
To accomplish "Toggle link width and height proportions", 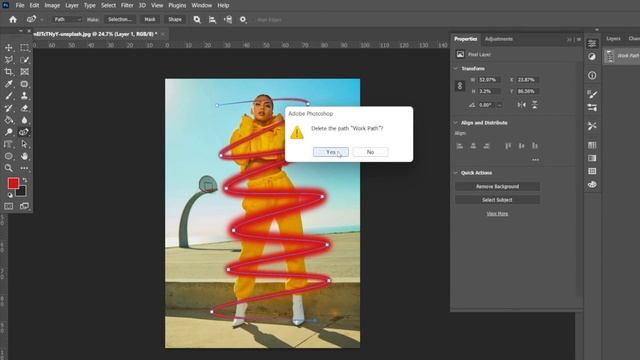I will [x=460, y=86].
